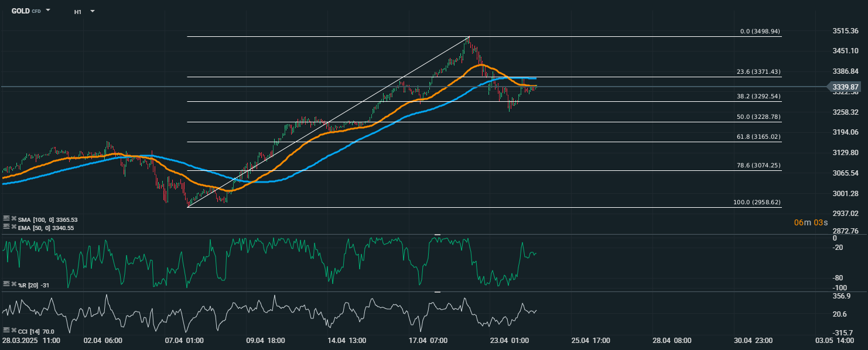The height and width of the screenshot is (350, 868).
Task: Open the CCI indicator settings icon
Action: pos(6,330)
